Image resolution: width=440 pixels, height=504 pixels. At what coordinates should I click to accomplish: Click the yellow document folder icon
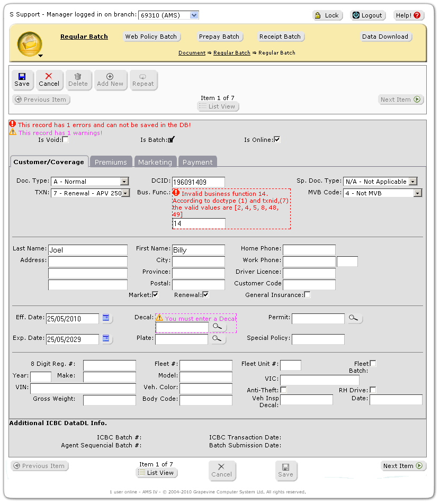[x=30, y=43]
